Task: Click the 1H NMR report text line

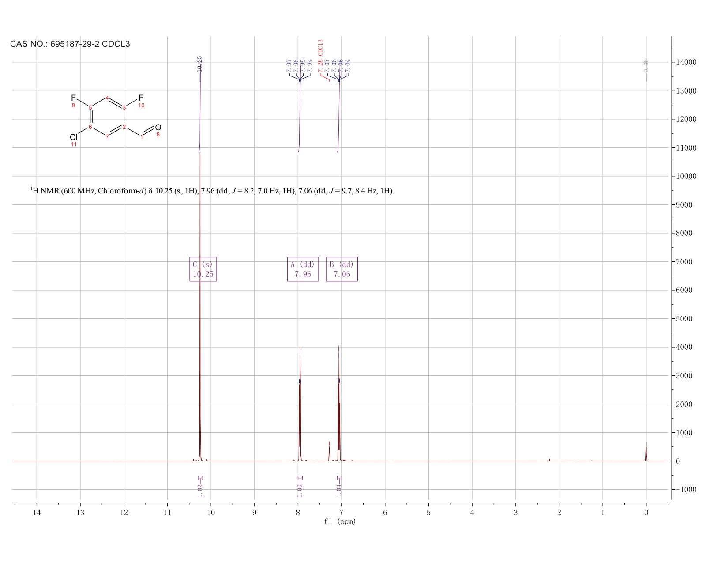Action: click(212, 191)
